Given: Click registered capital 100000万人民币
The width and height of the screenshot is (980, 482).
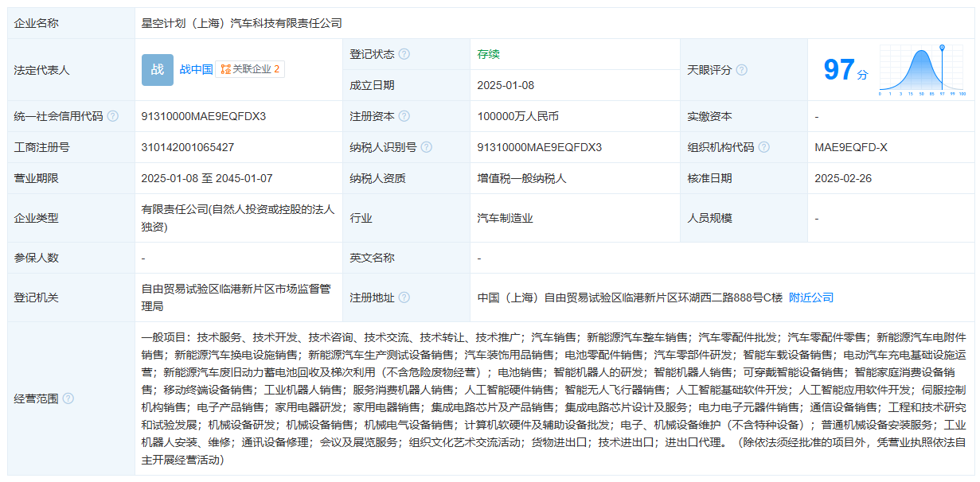Looking at the screenshot, I should click(518, 116).
